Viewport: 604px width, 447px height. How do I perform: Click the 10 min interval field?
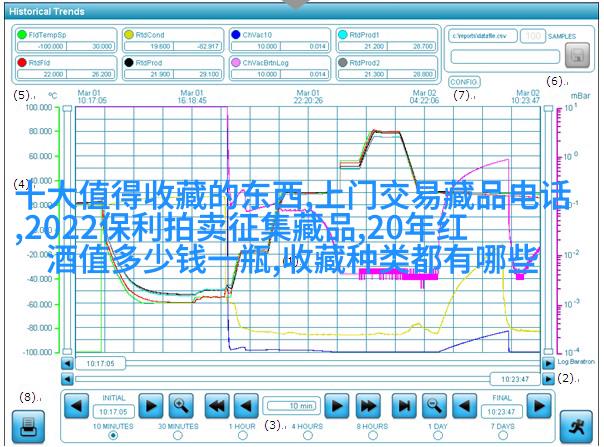coord(292,406)
